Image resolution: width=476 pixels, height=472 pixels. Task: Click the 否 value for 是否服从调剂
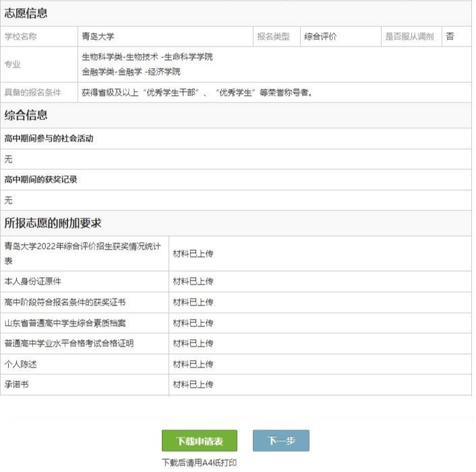(450, 37)
